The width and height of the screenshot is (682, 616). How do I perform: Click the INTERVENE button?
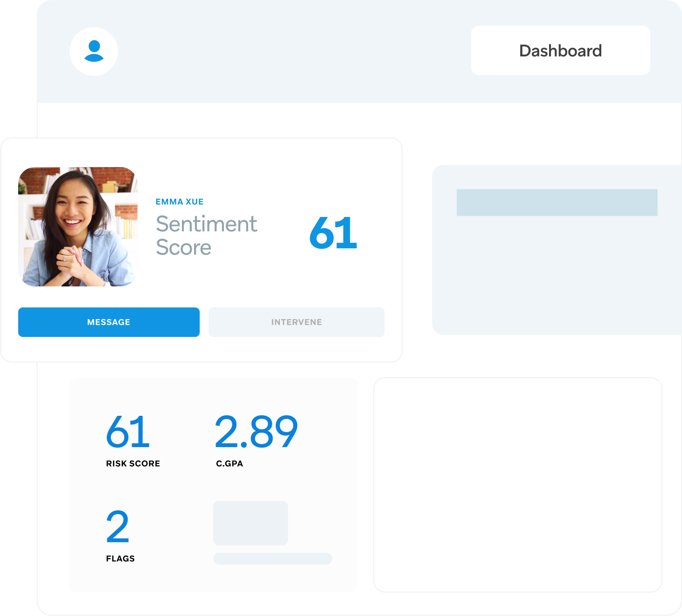(296, 322)
